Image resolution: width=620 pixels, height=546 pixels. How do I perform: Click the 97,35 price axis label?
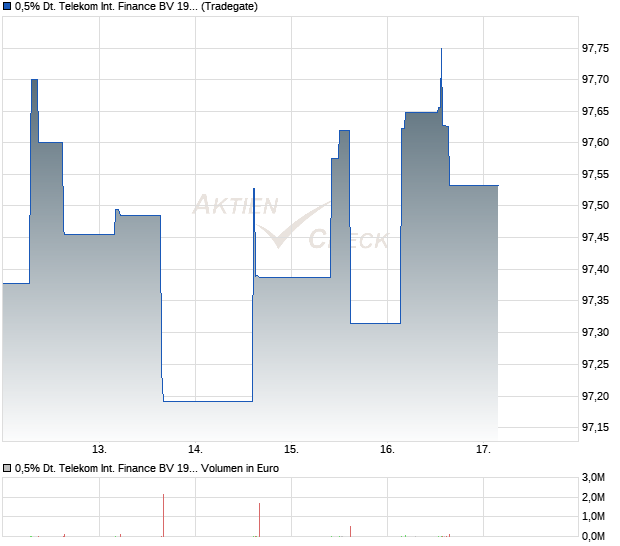coord(595,300)
